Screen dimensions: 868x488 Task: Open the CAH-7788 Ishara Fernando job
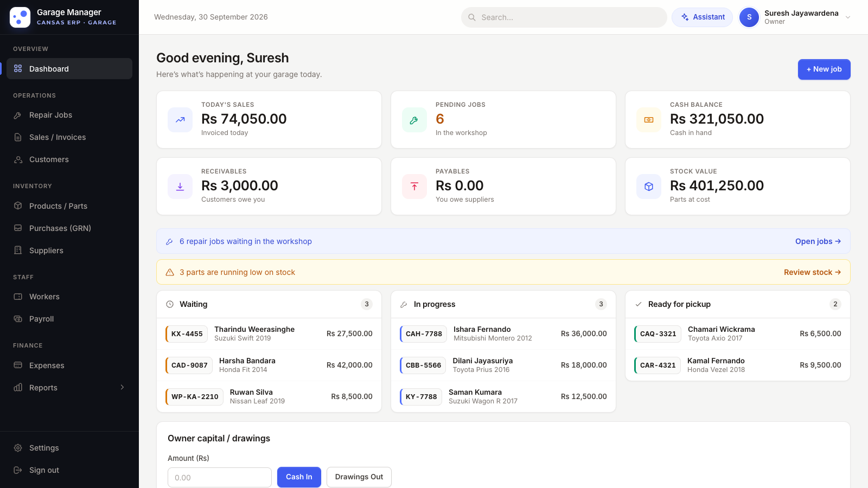pos(503,334)
